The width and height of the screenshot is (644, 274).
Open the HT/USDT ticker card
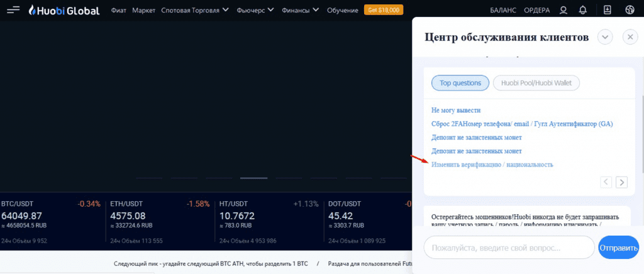tap(269, 222)
